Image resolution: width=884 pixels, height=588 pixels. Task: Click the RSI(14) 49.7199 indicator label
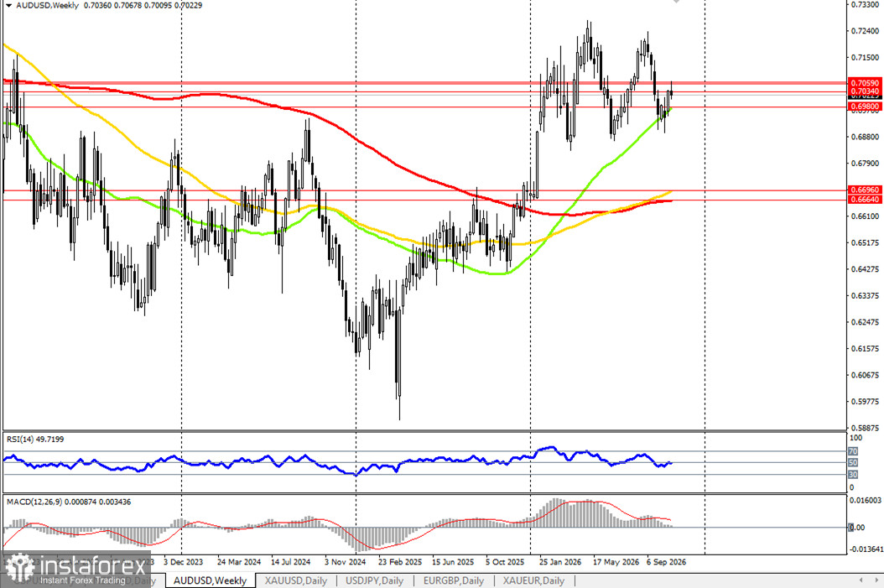click(x=35, y=440)
